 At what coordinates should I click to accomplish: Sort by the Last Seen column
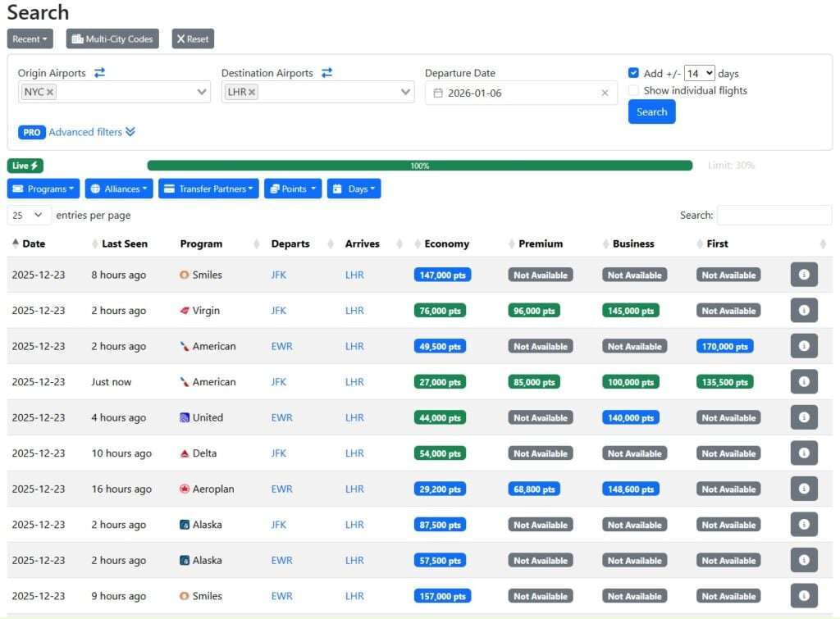(x=125, y=244)
